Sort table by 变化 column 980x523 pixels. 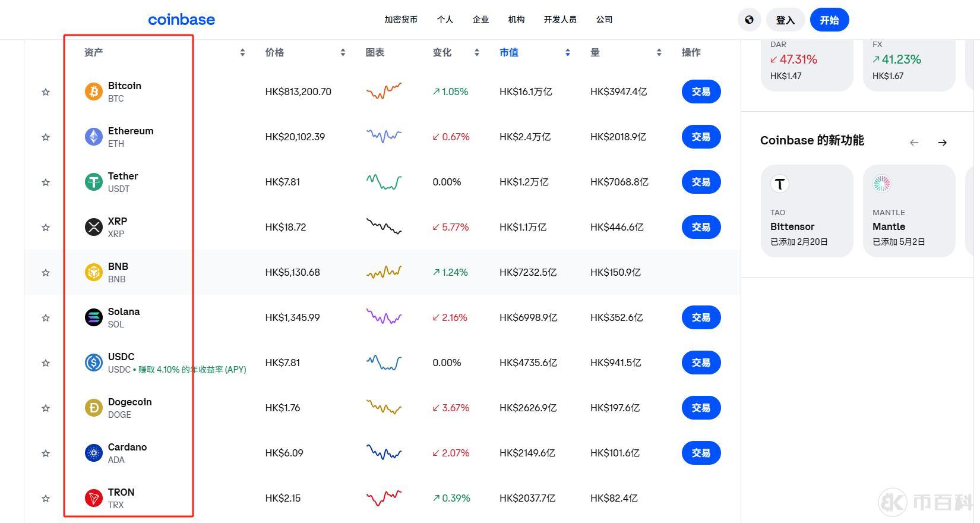(x=476, y=52)
